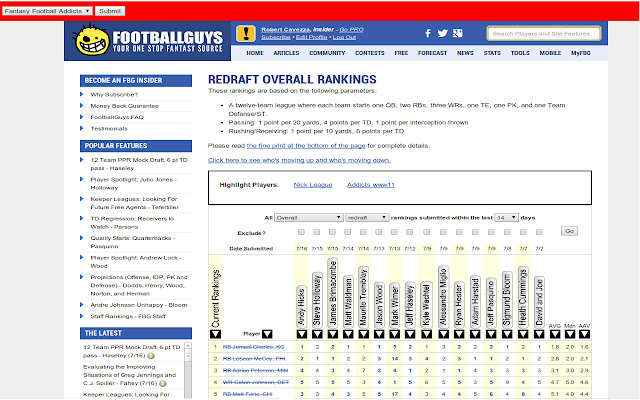Sort by David and Joe column arrow

point(539,334)
